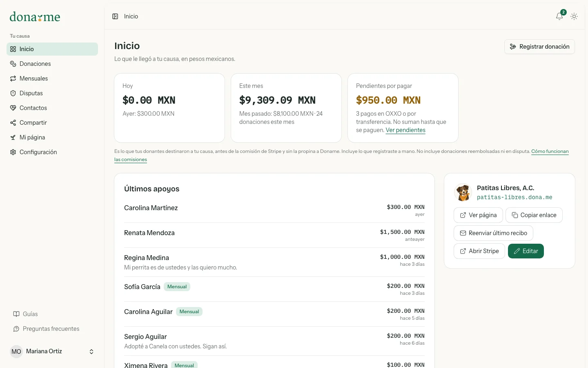Open the notifications bell
Viewport: 588px width, 368px height.
click(x=559, y=16)
